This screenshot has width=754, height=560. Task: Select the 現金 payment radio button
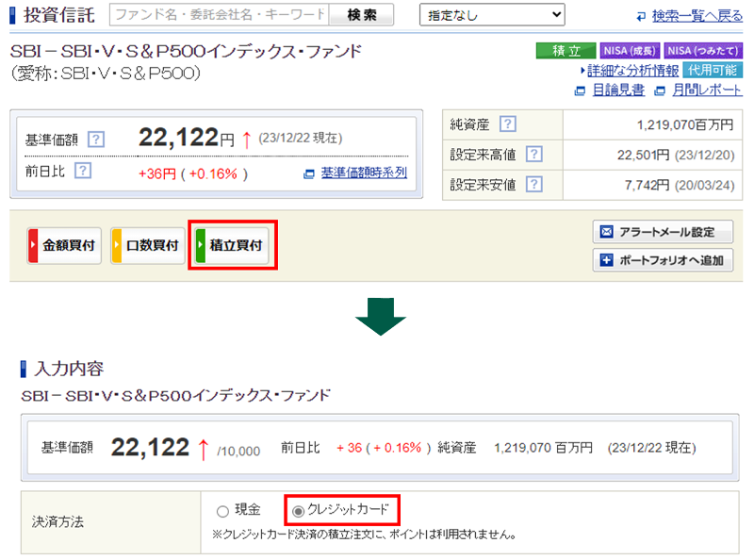(222, 512)
